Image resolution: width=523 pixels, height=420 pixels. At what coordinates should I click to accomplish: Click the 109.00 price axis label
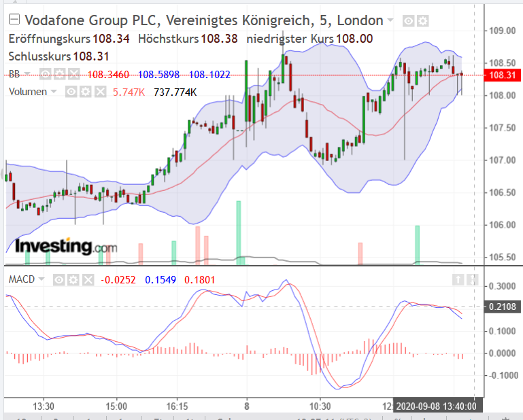[x=503, y=31]
